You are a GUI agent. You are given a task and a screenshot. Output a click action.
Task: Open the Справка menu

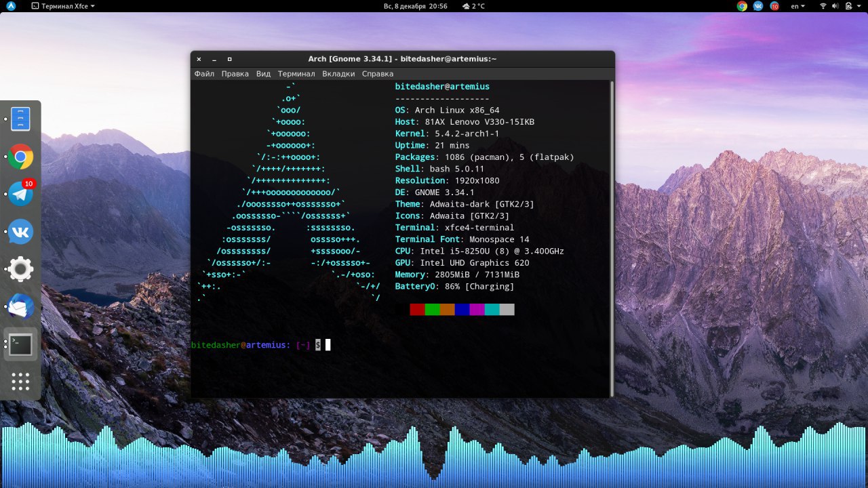[x=378, y=74]
